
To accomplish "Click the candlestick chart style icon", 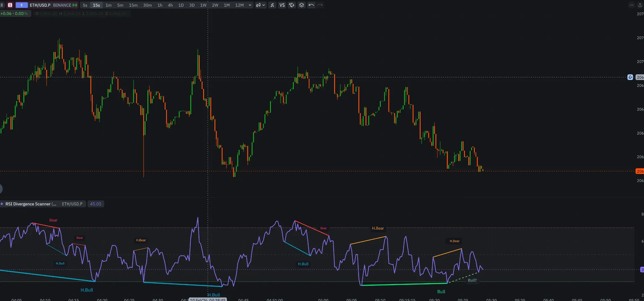I will coord(259,5).
